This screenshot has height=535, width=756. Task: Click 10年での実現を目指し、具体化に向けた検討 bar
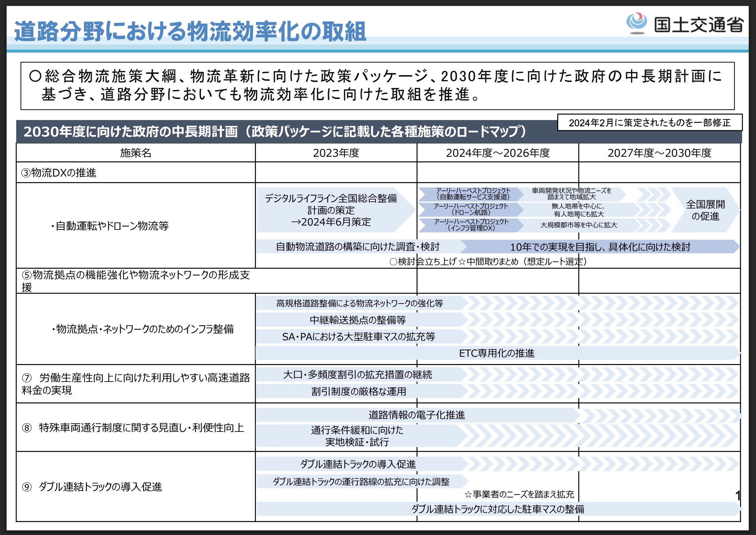pyautogui.click(x=600, y=247)
